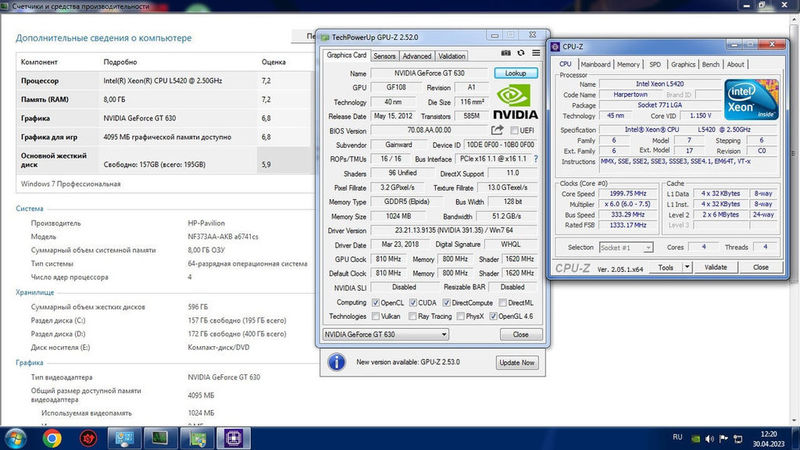Toggle the DirectCompute checkbox
The height and width of the screenshot is (450, 800).
click(446, 303)
